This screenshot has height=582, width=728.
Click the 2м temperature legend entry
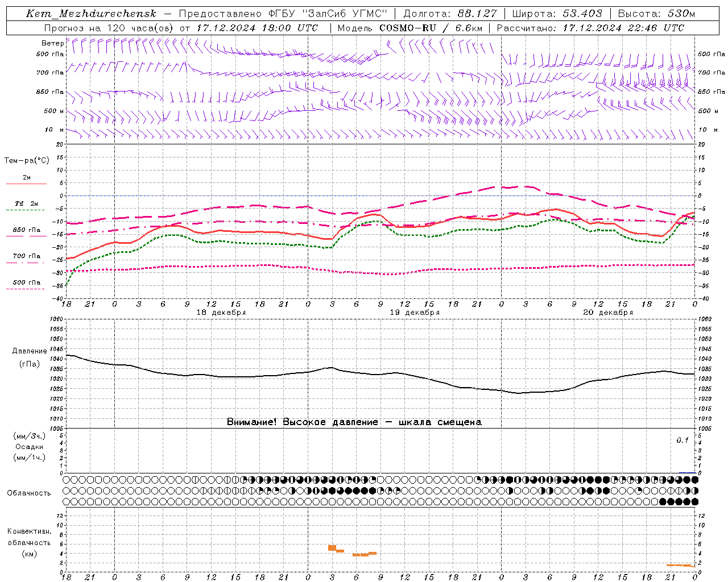coord(27,177)
